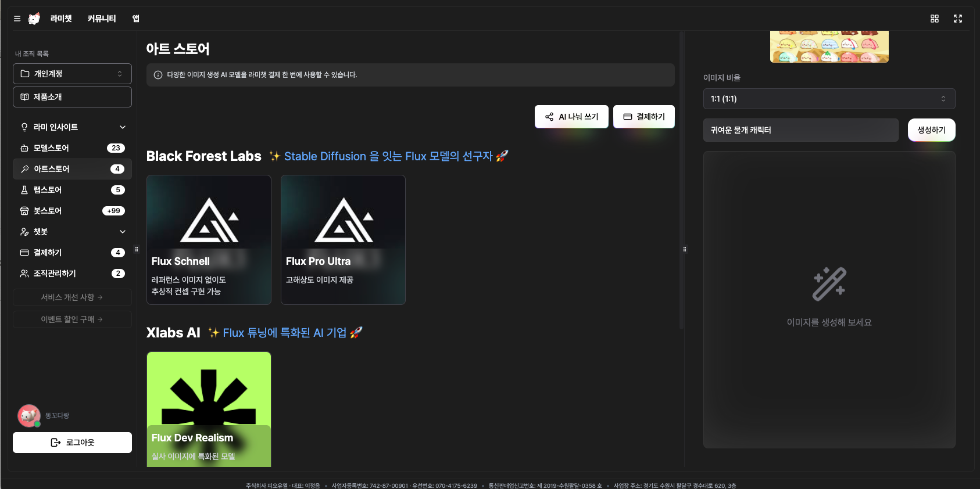Click the 아트 스토어 page title

[178, 49]
